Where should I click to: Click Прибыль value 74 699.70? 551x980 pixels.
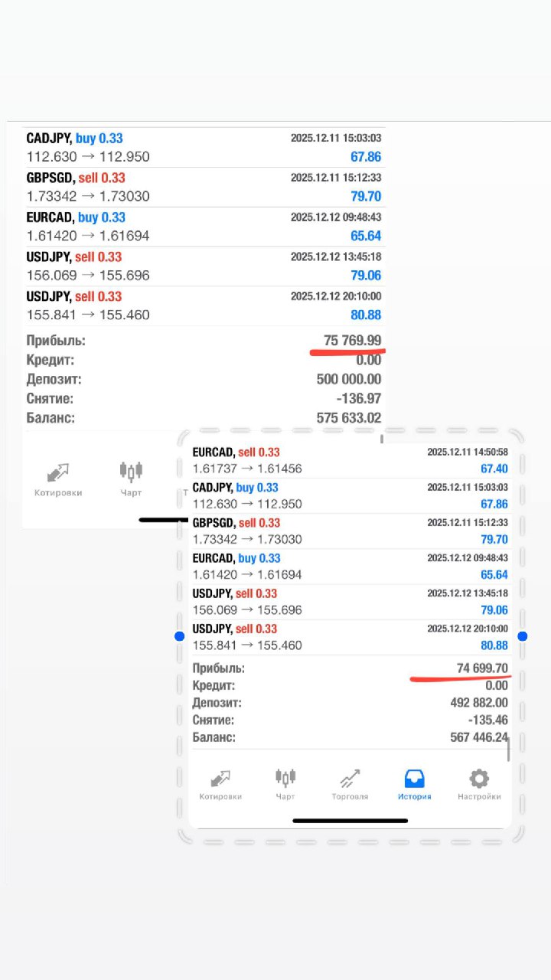(x=482, y=668)
